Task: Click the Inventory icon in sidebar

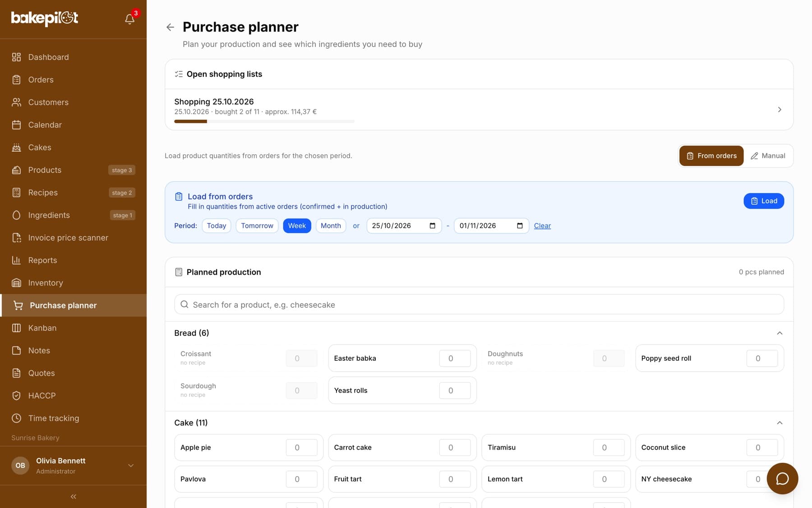Action: (x=16, y=283)
